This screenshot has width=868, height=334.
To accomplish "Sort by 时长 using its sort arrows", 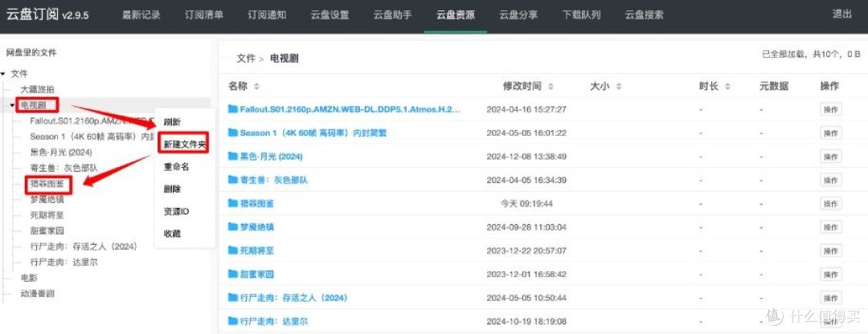I will (727, 86).
